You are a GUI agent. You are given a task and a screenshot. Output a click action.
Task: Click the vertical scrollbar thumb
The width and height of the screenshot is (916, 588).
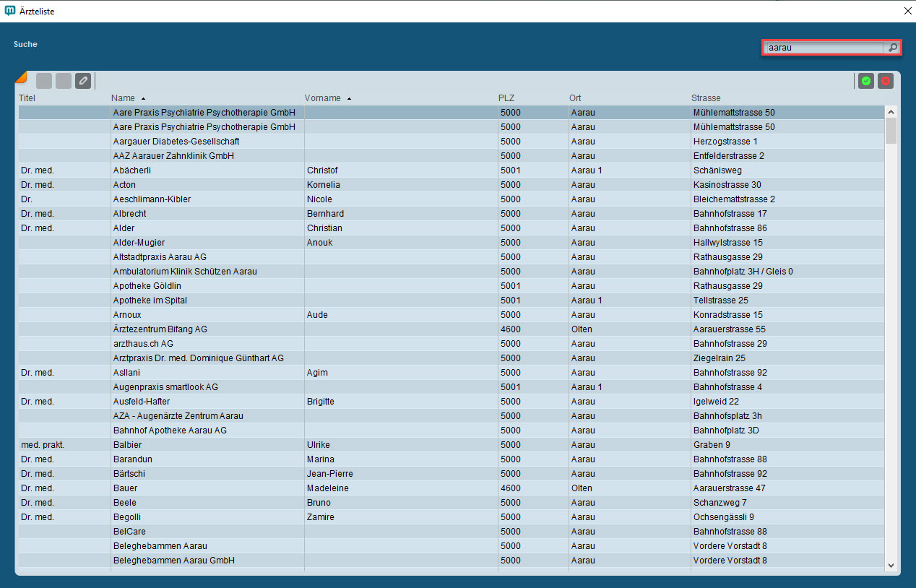891,131
